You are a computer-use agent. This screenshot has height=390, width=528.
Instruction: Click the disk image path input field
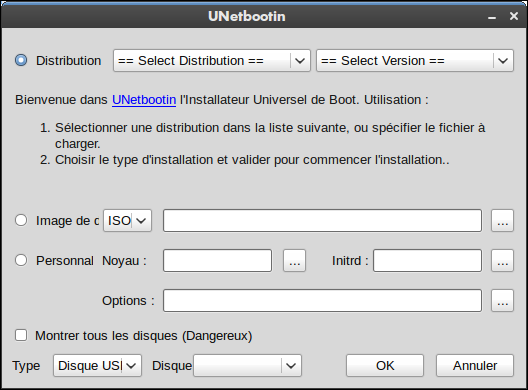[322, 221]
